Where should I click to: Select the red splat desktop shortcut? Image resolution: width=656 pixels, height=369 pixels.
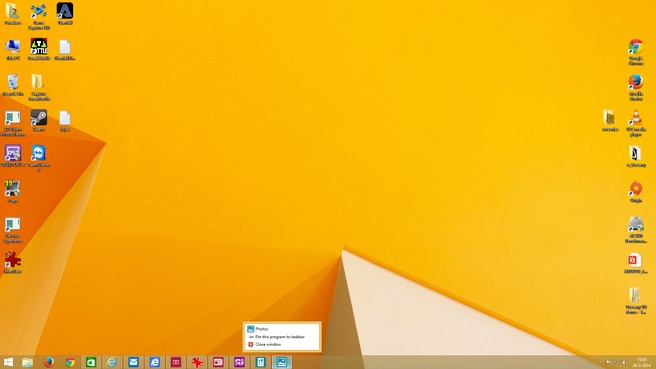13,263
